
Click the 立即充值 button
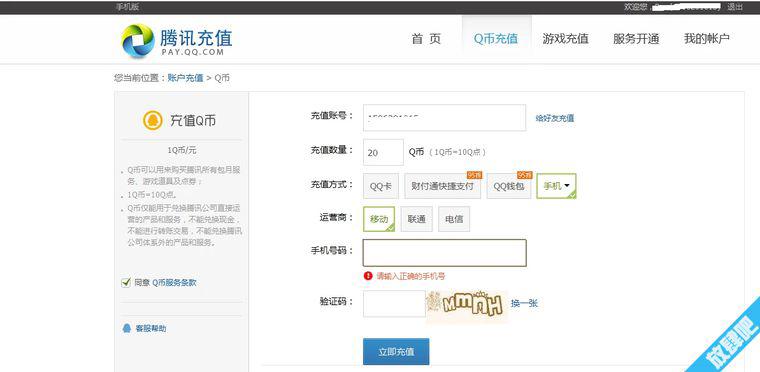396,352
